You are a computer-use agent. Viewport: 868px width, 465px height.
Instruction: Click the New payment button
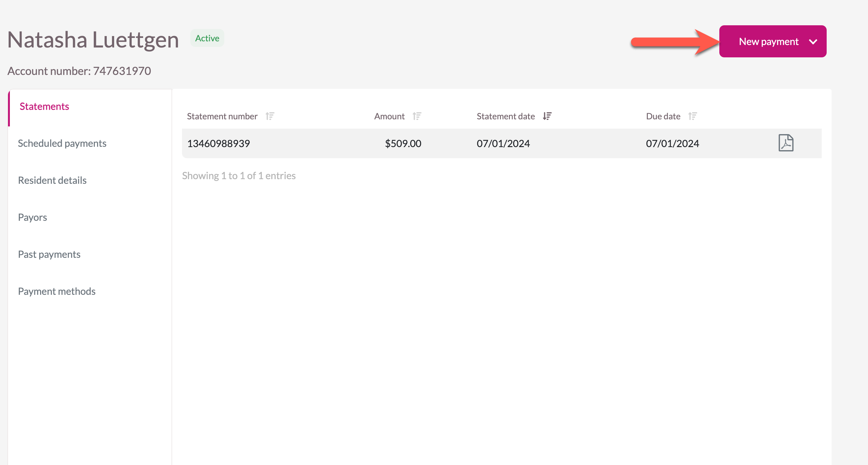click(768, 41)
